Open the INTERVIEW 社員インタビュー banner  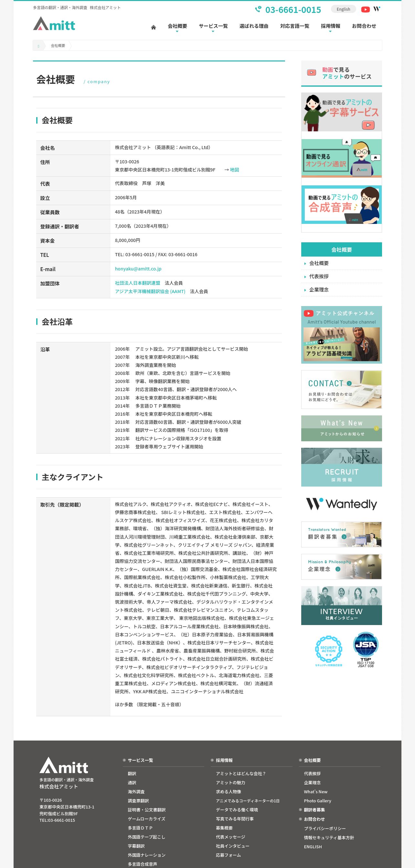[x=341, y=606]
